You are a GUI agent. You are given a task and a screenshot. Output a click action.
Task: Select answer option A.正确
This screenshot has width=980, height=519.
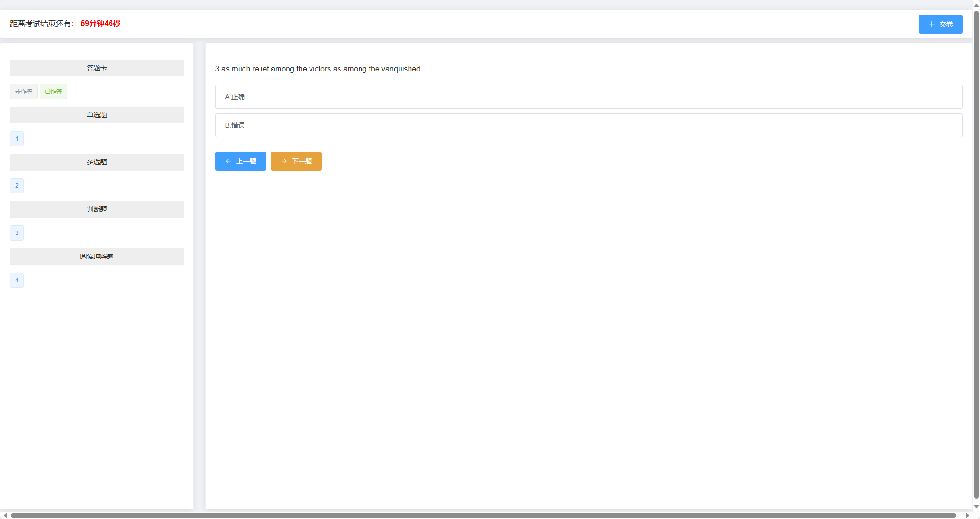(x=589, y=97)
